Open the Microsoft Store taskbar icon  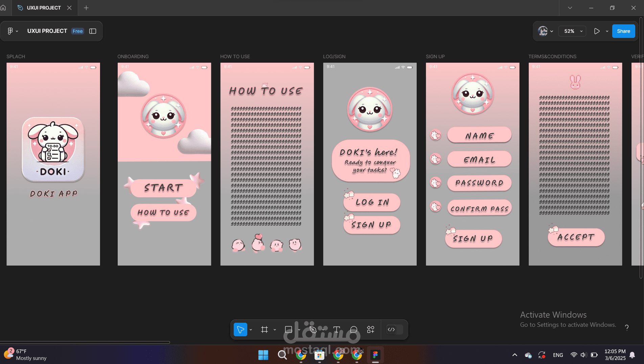319,355
